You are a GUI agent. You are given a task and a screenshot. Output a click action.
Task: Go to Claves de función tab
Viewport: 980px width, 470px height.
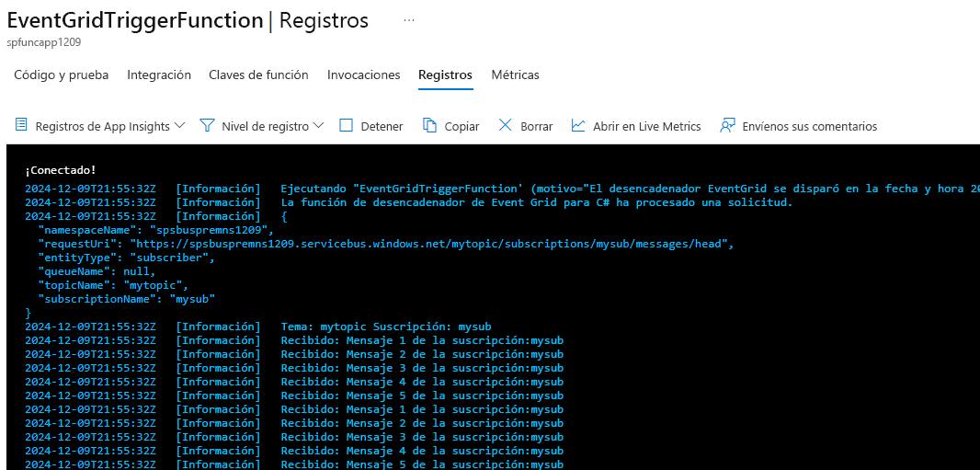[x=258, y=75]
